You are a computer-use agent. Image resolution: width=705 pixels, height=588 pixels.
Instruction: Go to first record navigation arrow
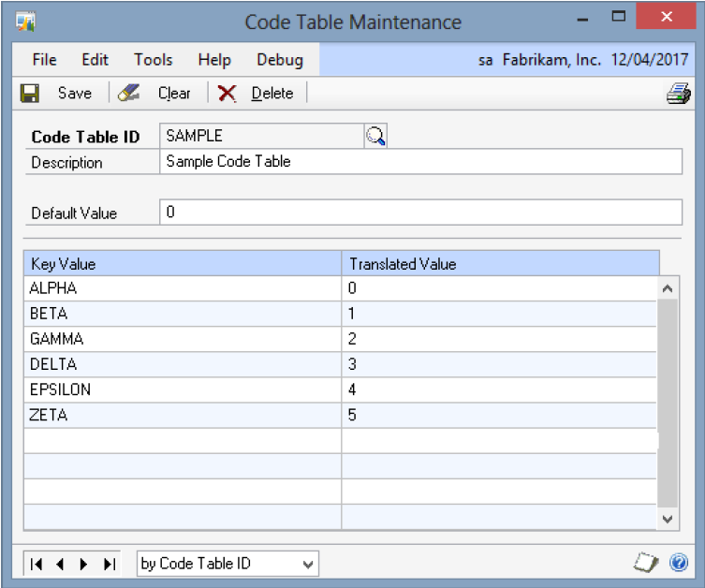click(x=37, y=564)
